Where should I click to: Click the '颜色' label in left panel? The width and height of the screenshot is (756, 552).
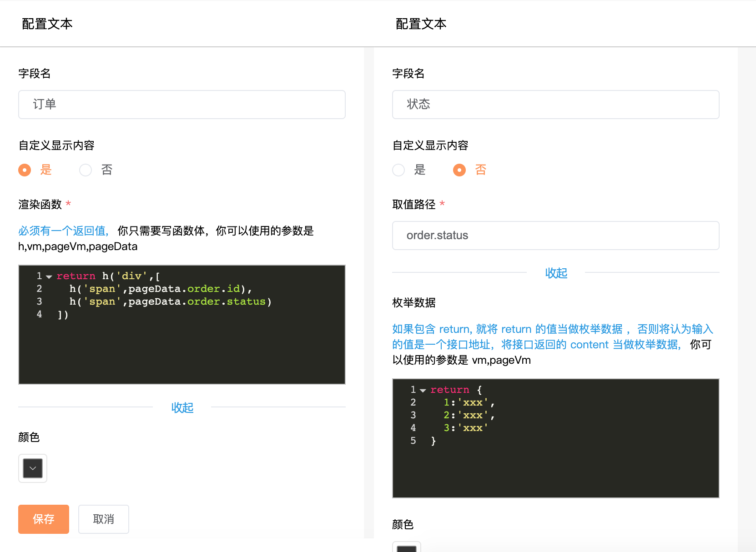point(29,437)
